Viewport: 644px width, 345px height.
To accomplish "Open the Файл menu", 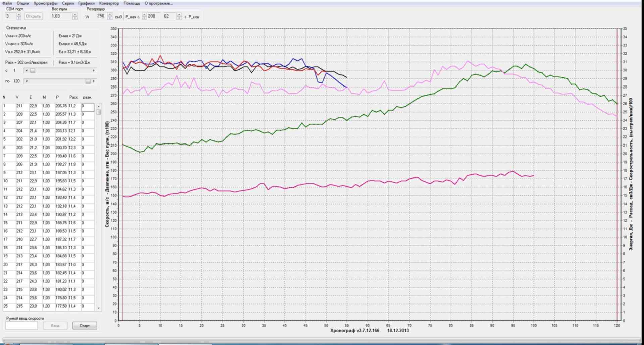I will 7,3.
